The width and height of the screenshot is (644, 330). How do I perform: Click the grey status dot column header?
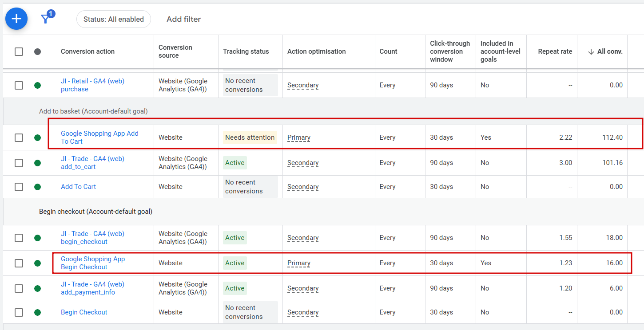[x=37, y=51]
